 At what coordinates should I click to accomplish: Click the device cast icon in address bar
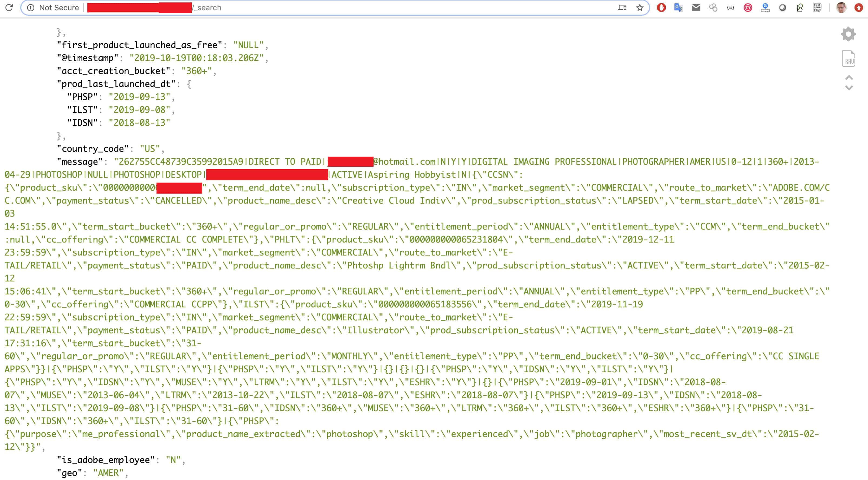(622, 7)
